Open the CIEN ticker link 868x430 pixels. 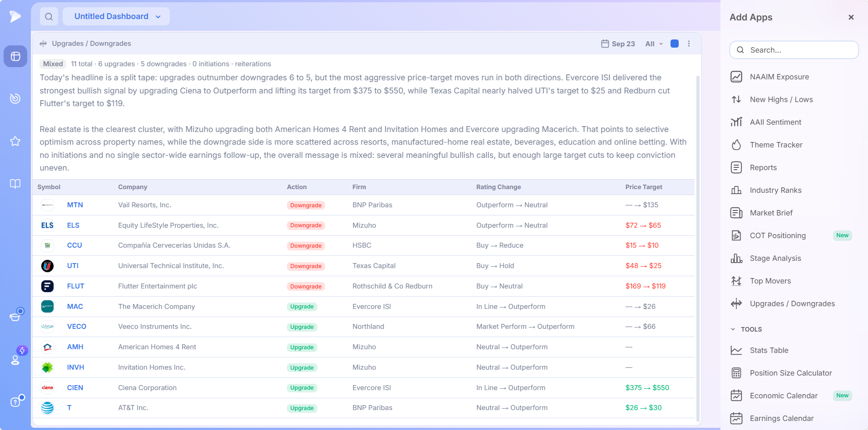(75, 388)
